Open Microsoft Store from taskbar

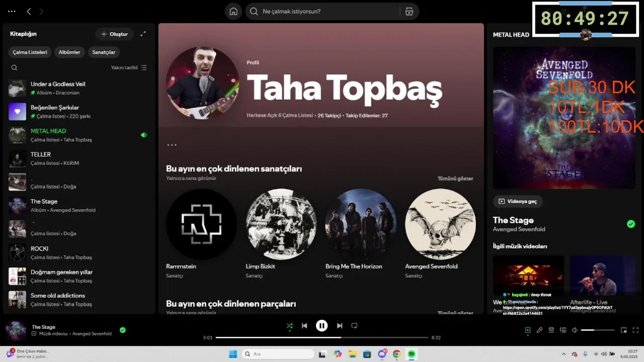(x=367, y=354)
